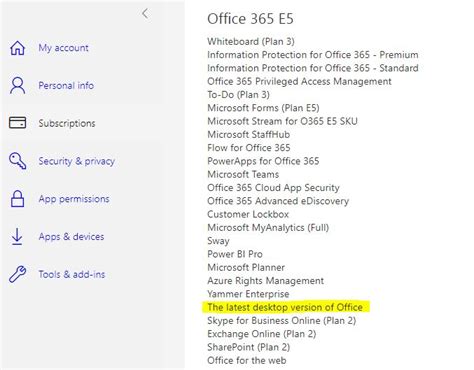Click Exchange Online (Plan 2)
The height and width of the screenshot is (370, 474).
click(x=262, y=334)
